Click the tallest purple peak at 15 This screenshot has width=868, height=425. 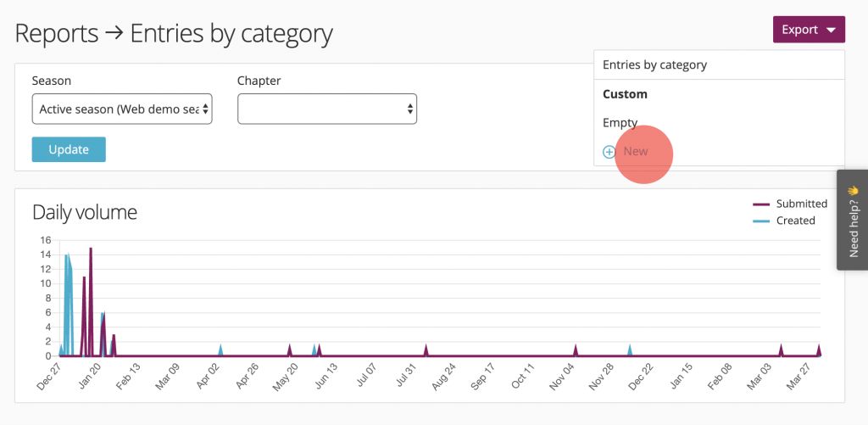click(x=91, y=249)
